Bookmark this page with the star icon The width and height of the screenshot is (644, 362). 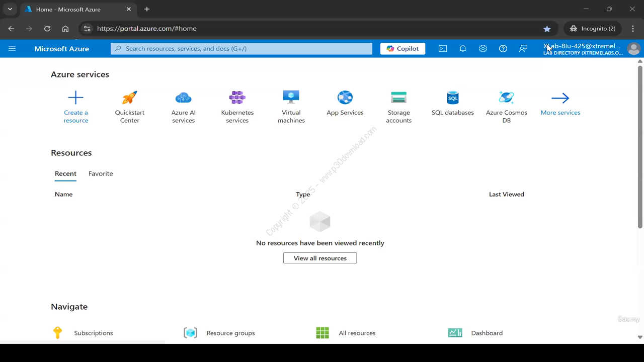[547, 29]
